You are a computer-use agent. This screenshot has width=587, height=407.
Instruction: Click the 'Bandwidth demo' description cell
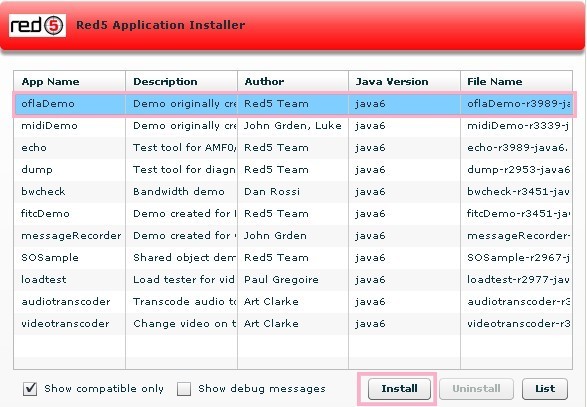pos(182,192)
